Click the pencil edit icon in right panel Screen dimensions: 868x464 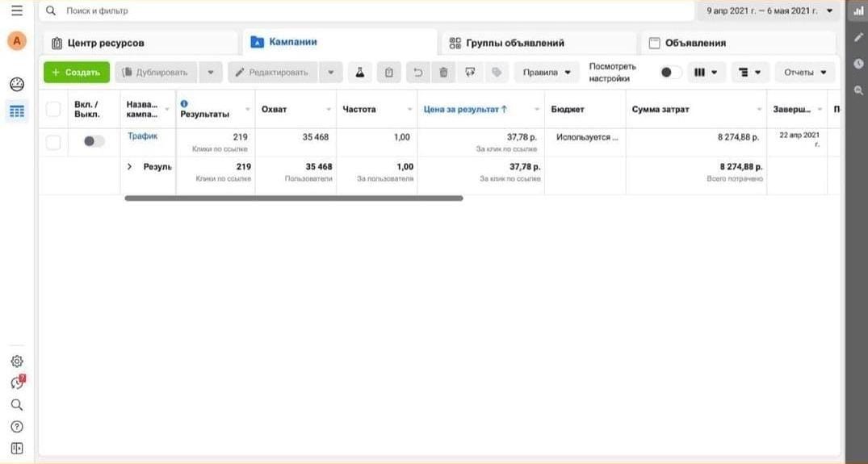858,37
